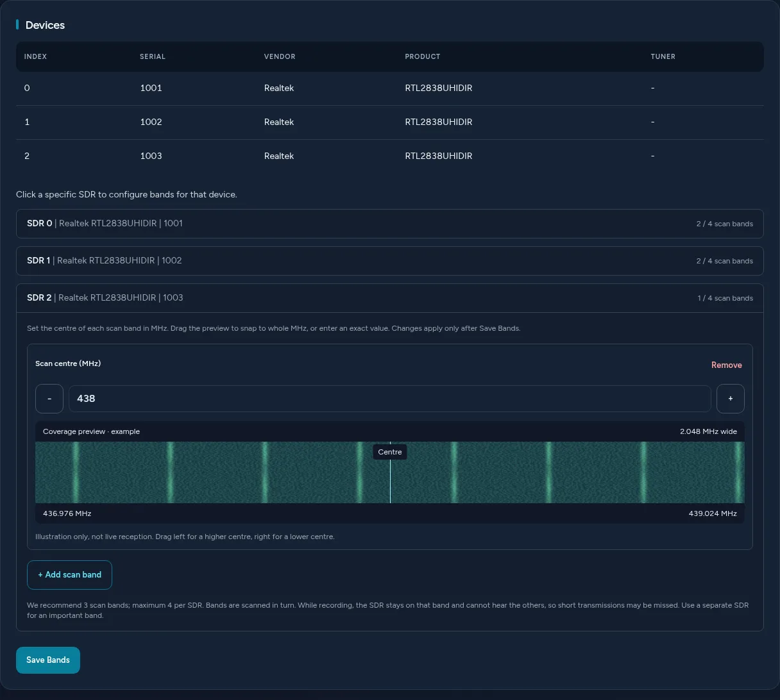Select device row with serial 1001

coord(390,88)
